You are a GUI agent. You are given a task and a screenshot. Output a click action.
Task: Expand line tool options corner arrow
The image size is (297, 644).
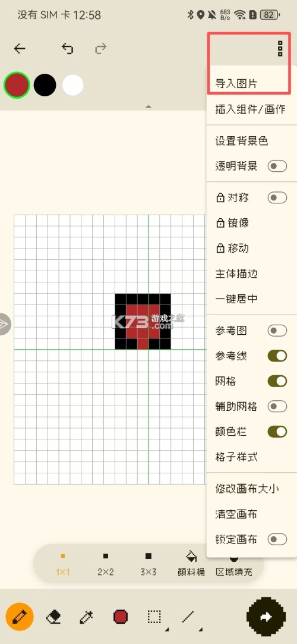click(x=200, y=629)
